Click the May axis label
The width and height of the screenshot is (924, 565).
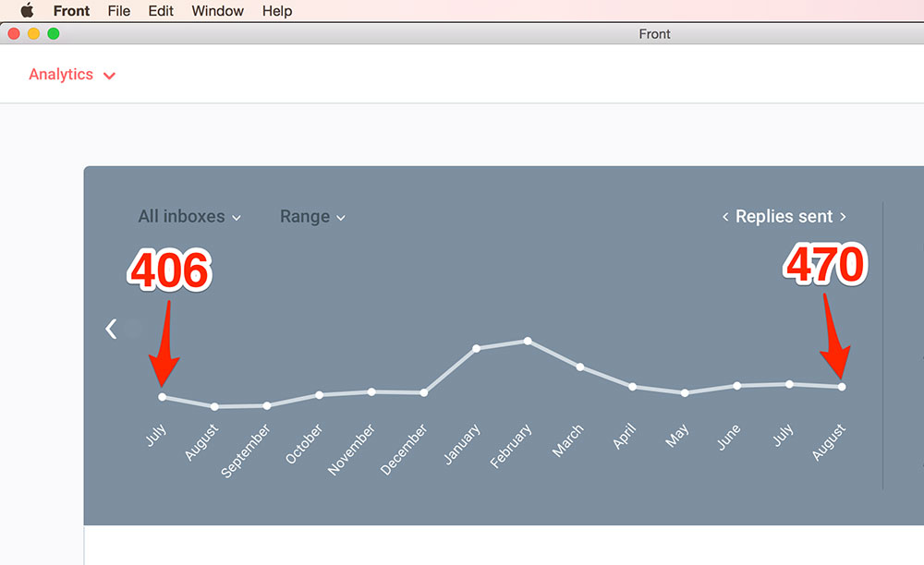677,436
